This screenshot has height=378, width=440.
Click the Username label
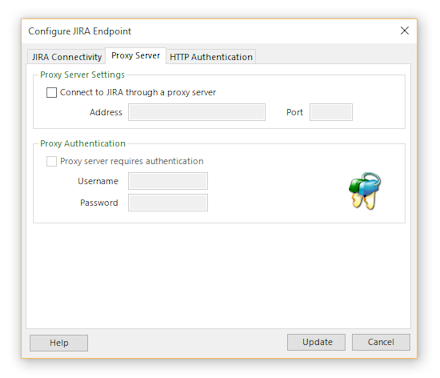click(98, 181)
